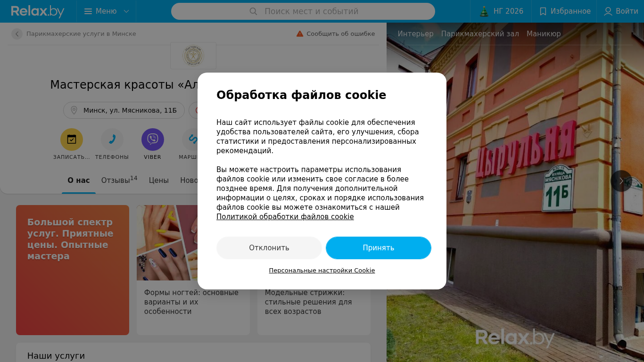Open the address Минск, ул. Мясникова, 11Б
The image size is (644, 362).
pyautogui.click(x=124, y=110)
